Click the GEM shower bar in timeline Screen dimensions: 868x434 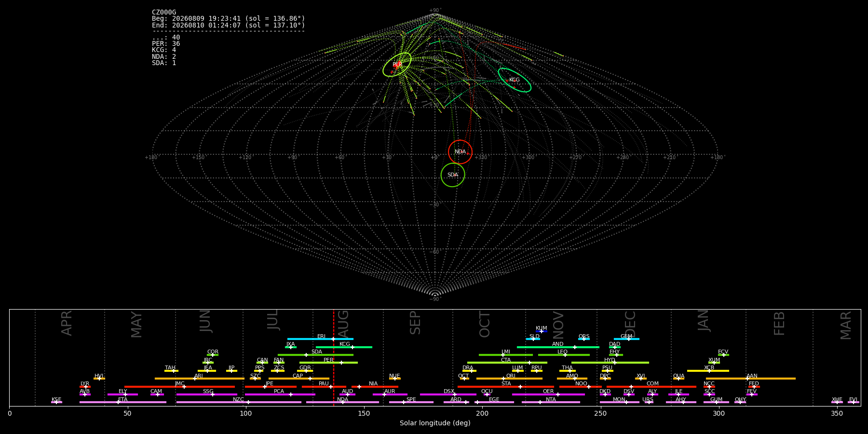pyautogui.click(x=626, y=339)
